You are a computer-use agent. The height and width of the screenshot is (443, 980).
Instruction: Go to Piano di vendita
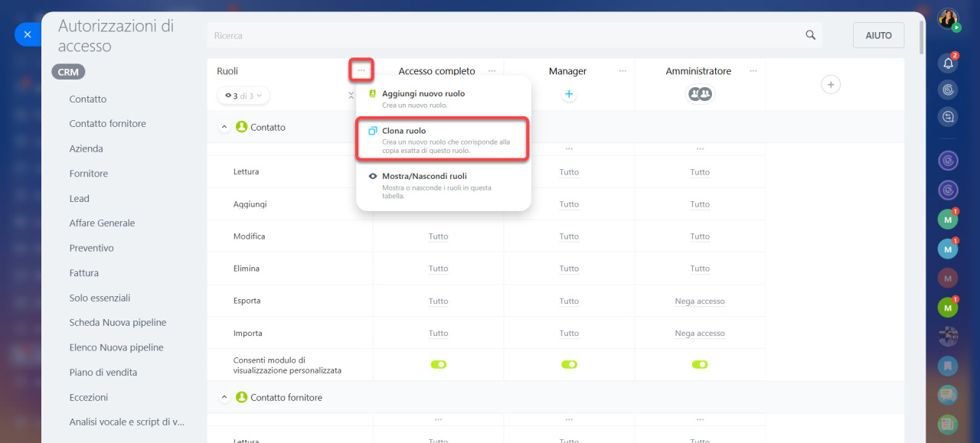[x=103, y=373]
